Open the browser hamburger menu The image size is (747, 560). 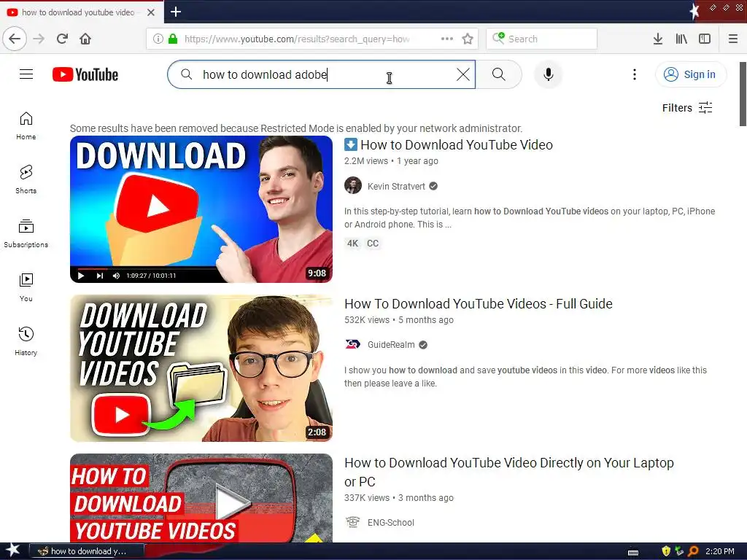(733, 39)
